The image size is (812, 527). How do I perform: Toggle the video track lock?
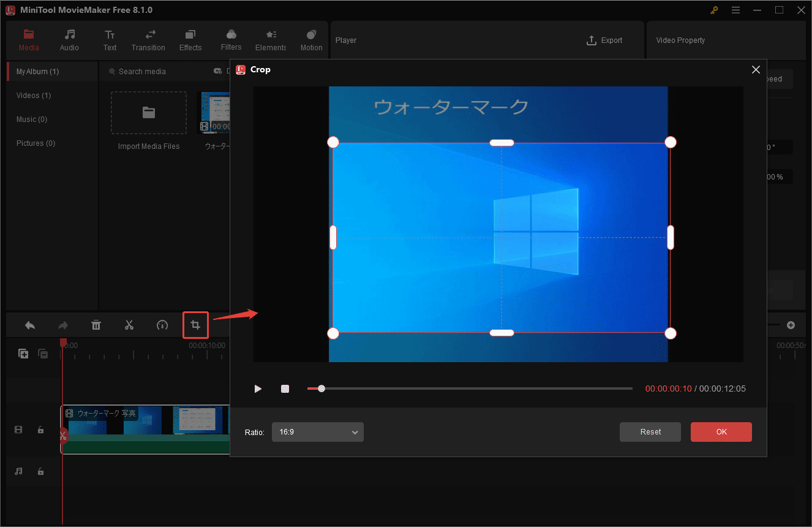click(x=40, y=430)
